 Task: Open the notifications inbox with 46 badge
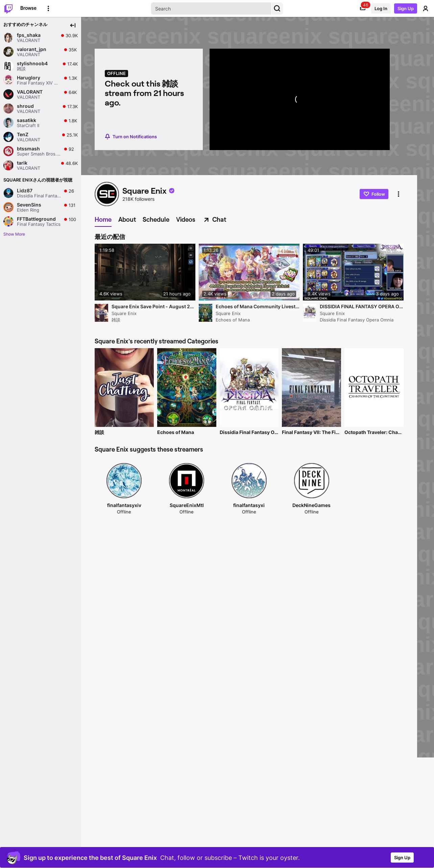point(363,8)
